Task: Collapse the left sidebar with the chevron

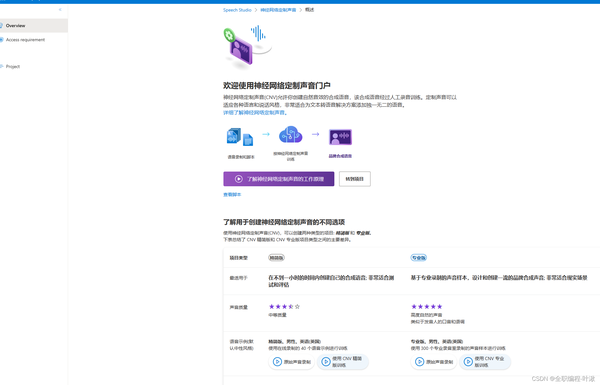Action: 60,10
